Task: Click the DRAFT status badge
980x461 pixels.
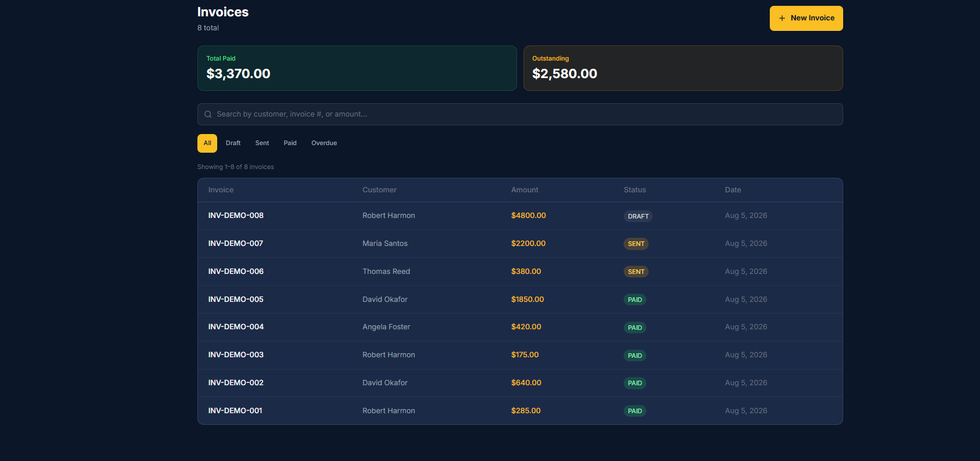Action: 638,216
